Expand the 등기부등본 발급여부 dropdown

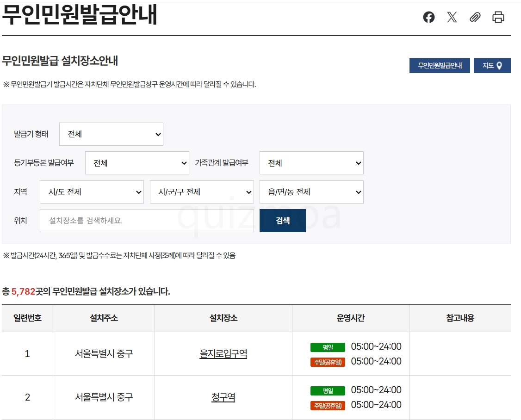137,163
